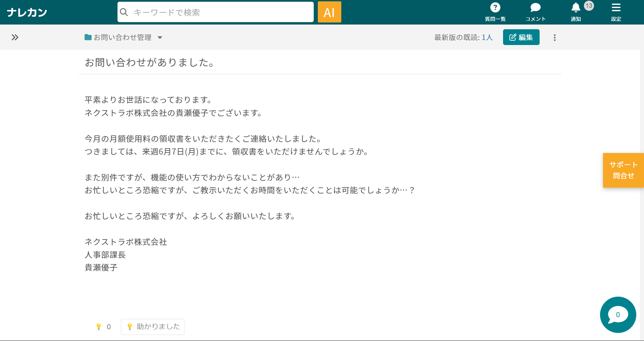Click the 編集 edit button

[x=521, y=37]
